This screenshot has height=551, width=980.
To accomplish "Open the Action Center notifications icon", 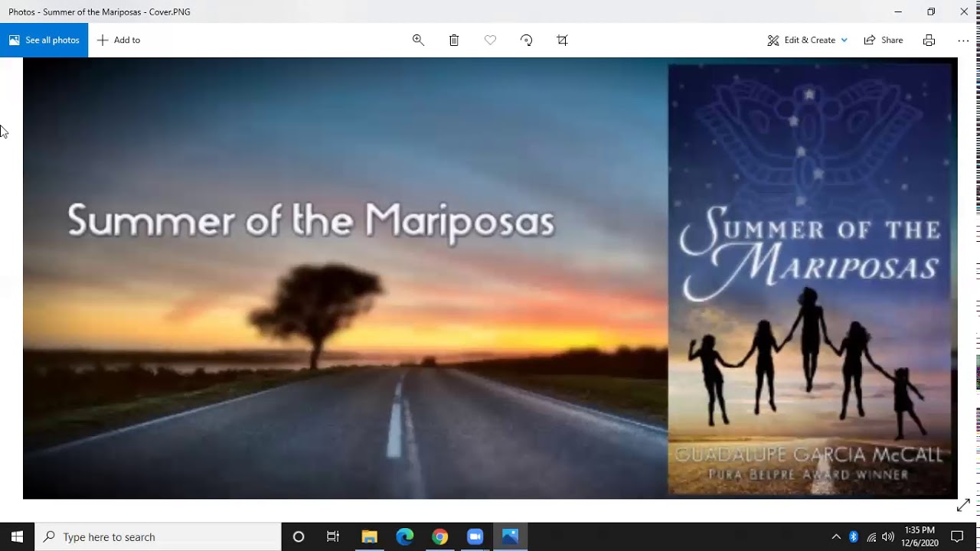I will [x=957, y=536].
